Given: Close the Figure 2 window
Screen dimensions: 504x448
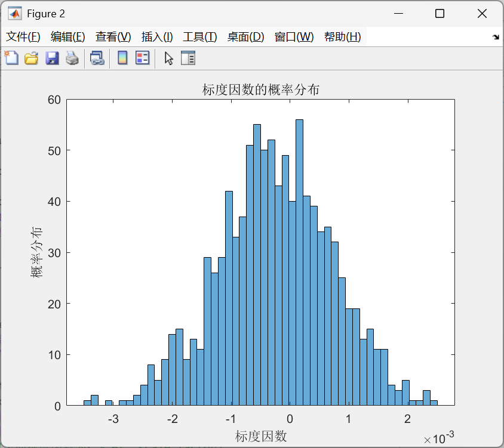Looking at the screenshot, I should (x=482, y=14).
